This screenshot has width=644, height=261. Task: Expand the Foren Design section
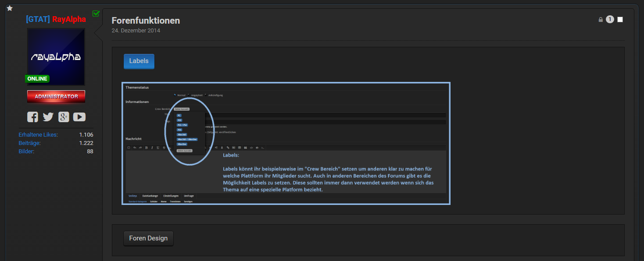(x=148, y=238)
